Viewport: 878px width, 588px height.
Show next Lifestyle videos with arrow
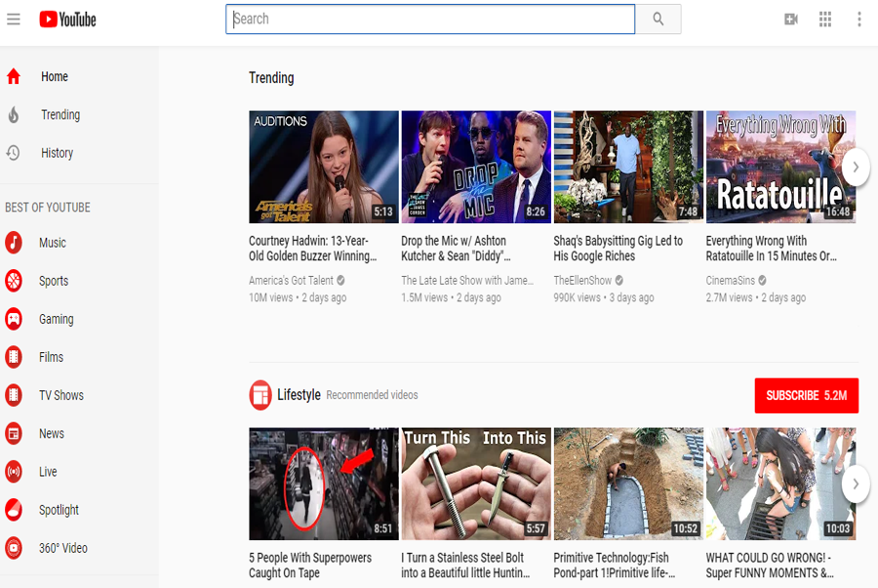tap(855, 484)
